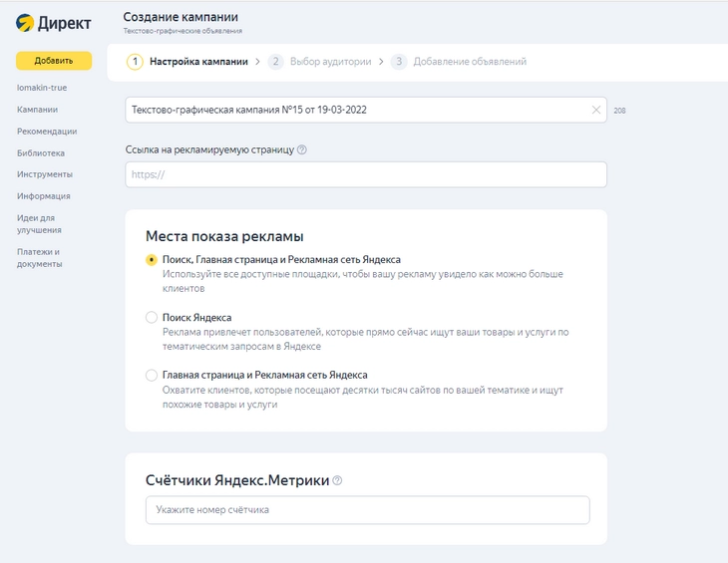The image size is (728, 563).
Task: Click the Ссылка на рекламируемую страницу label
Action: click(209, 149)
